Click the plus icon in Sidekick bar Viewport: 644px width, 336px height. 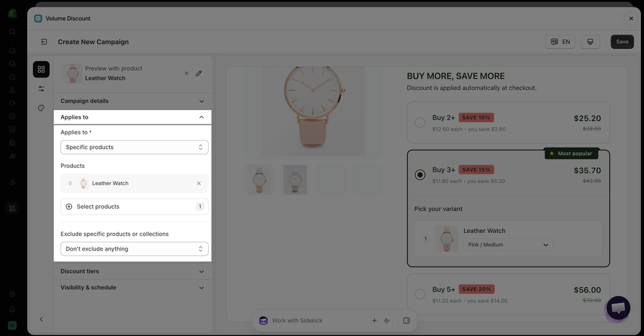[x=374, y=320]
